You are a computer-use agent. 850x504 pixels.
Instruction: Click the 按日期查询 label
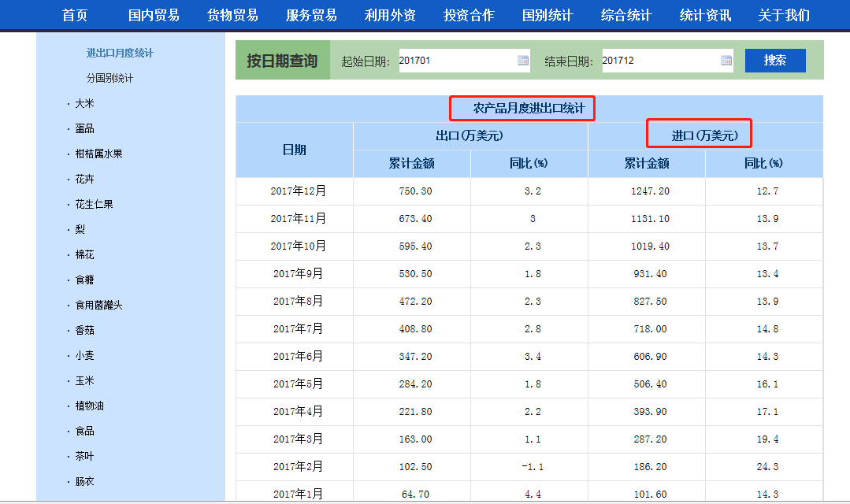point(283,60)
